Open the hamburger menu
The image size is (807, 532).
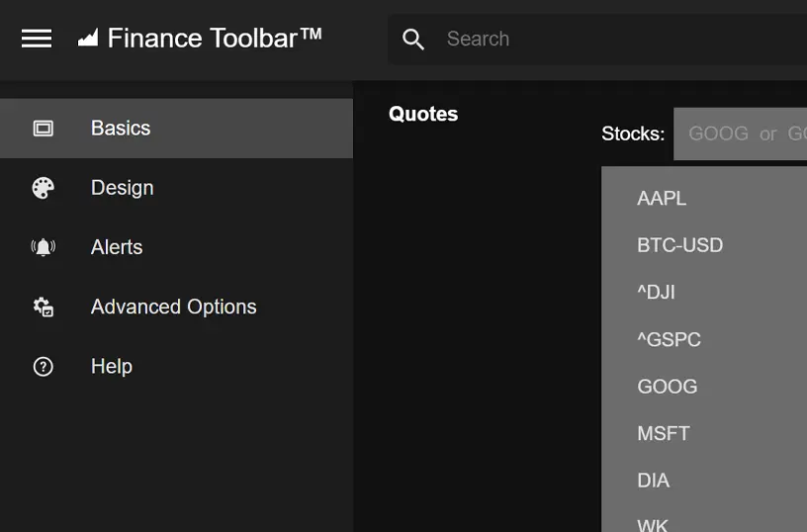(x=37, y=39)
